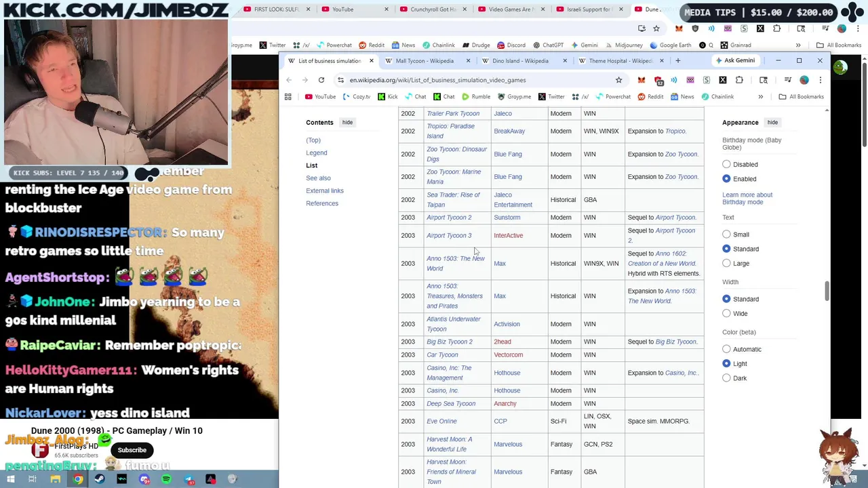Expand front window bookmarks overflow chevron
868x488 pixels.
point(760,97)
